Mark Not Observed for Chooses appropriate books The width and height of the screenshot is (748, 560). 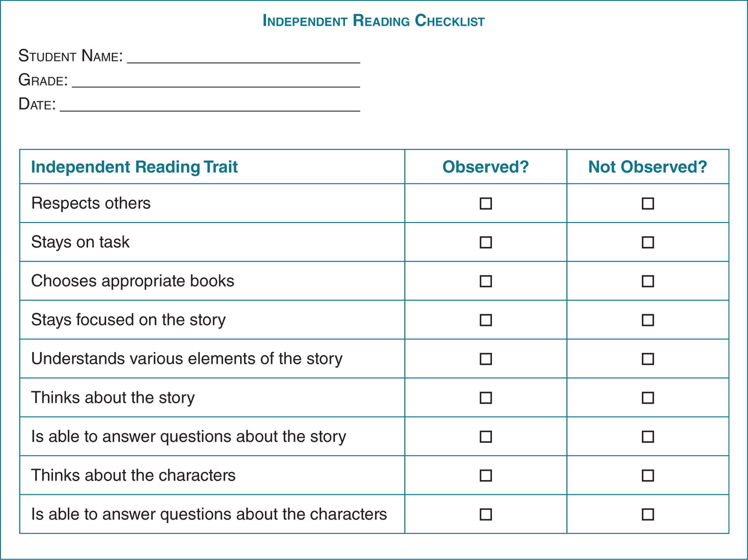pyautogui.click(x=648, y=281)
